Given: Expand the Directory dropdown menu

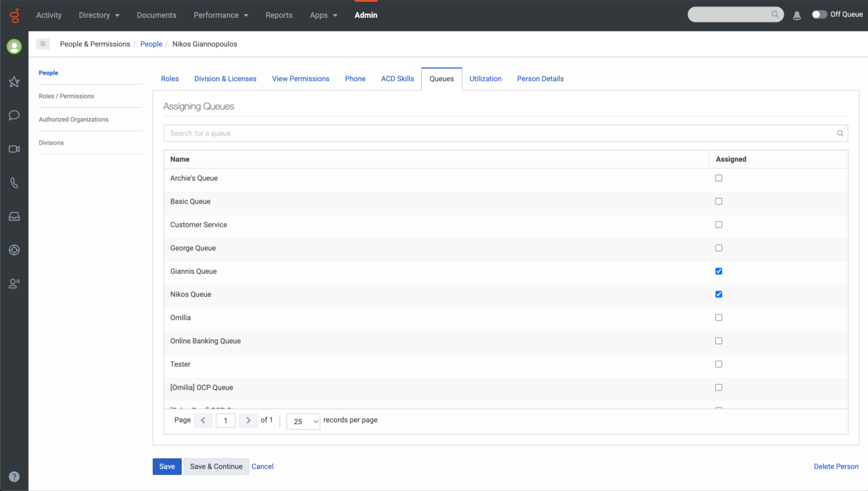Looking at the screenshot, I should tap(99, 15).
